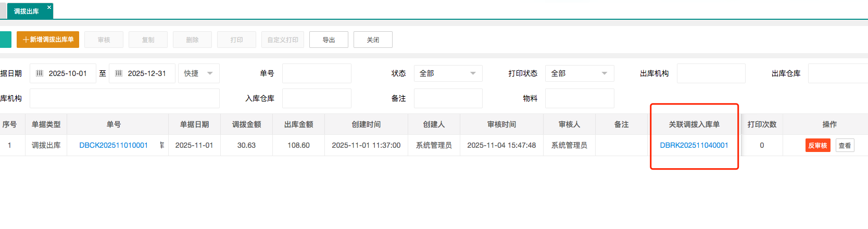This screenshot has height=229, width=868.
Task: Click the 新增调拨出库单 button
Action: [x=48, y=40]
